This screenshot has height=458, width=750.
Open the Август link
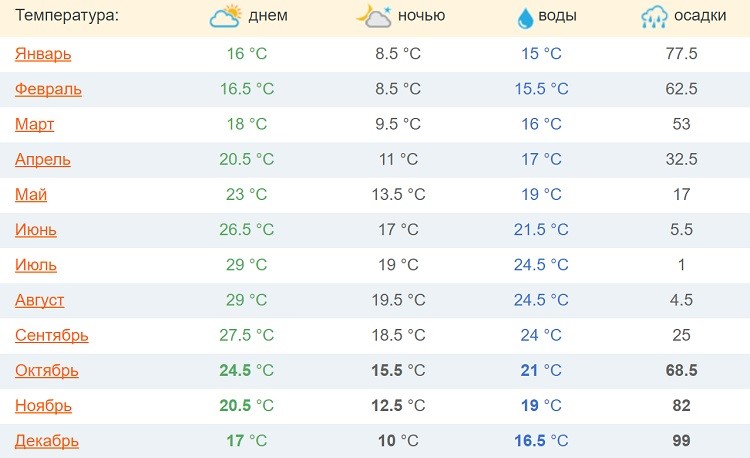[40, 300]
